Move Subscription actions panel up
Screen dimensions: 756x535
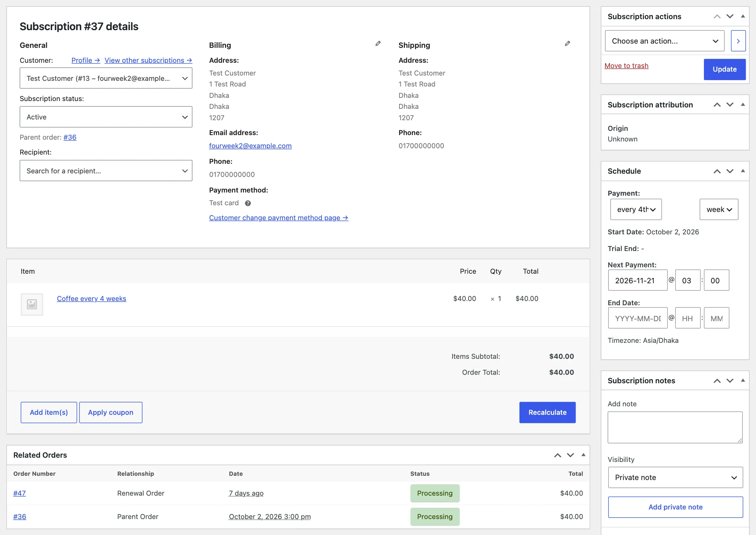point(717,16)
